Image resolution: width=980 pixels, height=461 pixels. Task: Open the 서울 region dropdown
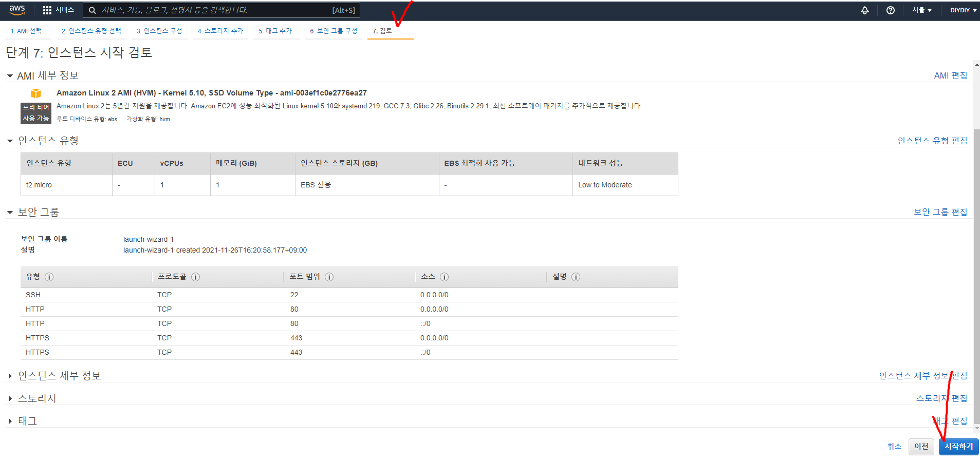point(922,10)
